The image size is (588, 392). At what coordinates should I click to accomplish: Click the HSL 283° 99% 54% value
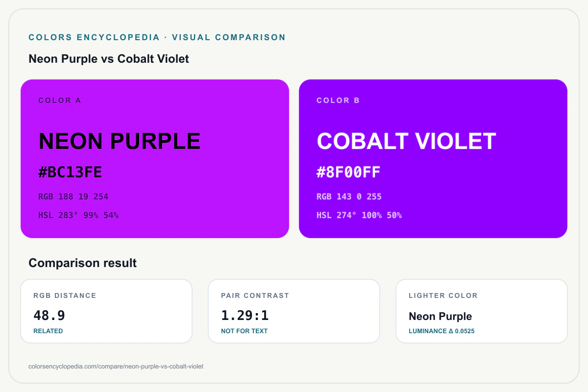click(78, 215)
